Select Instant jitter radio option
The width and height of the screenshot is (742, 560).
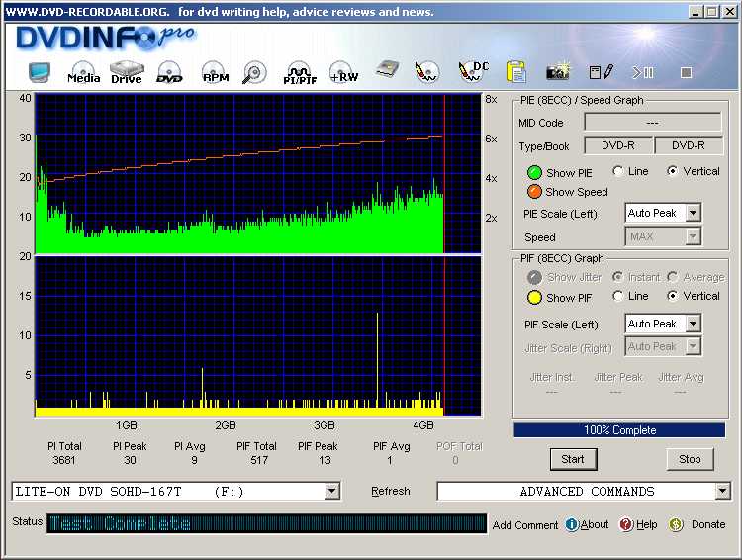tap(617, 276)
